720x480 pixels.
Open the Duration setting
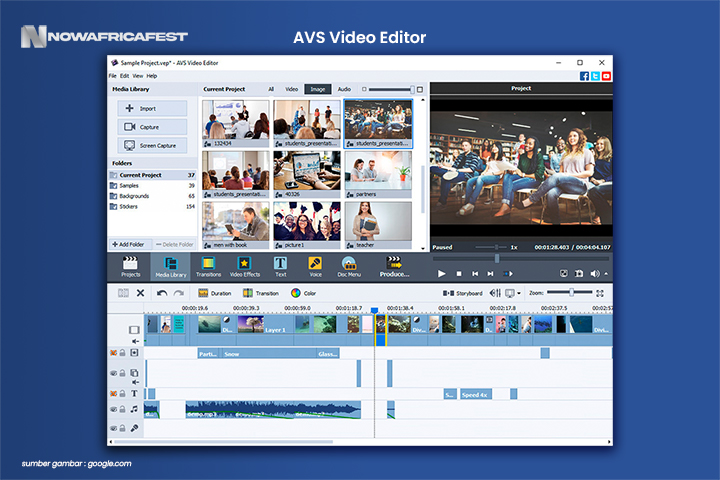(x=214, y=293)
